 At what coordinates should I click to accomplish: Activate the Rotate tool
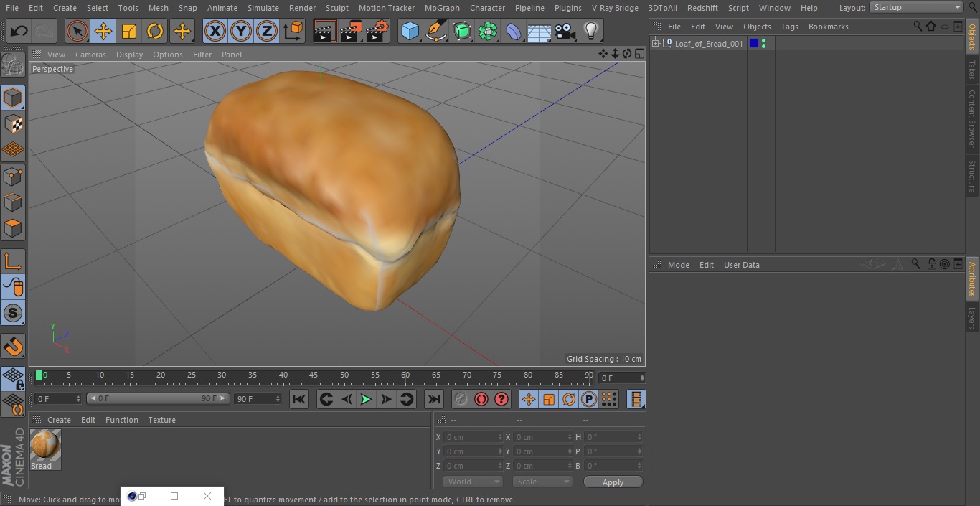[x=155, y=32]
